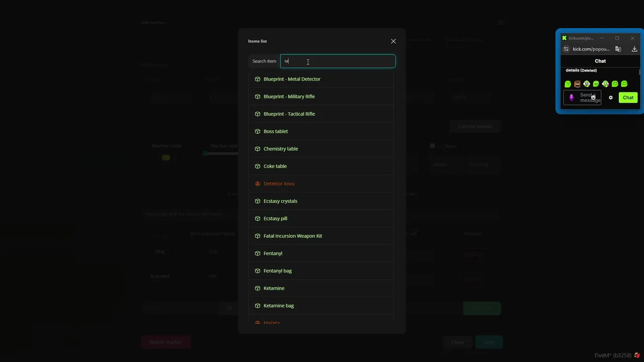This screenshot has width=644, height=362.
Task: Click the Kick chat scrollbar
Action: (640, 72)
